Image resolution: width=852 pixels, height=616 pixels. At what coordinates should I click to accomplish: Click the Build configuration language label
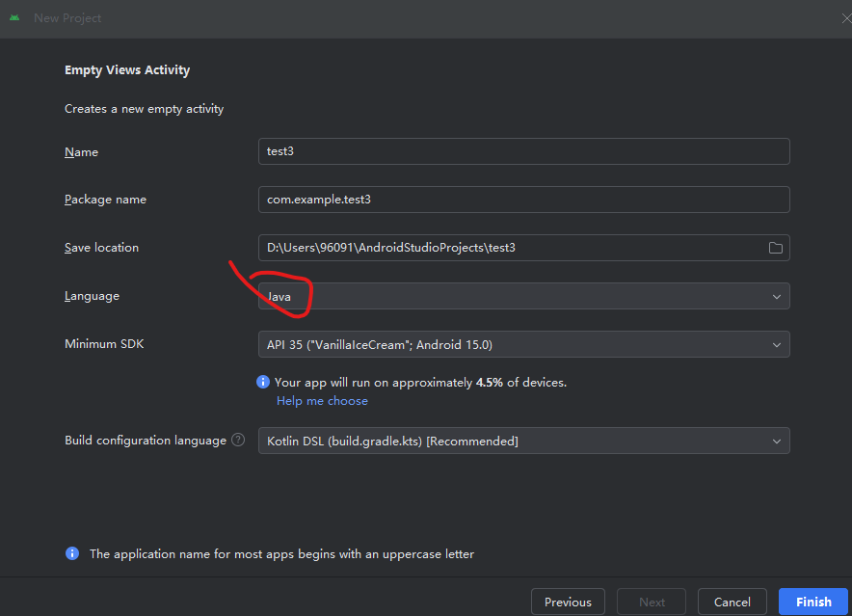146,441
